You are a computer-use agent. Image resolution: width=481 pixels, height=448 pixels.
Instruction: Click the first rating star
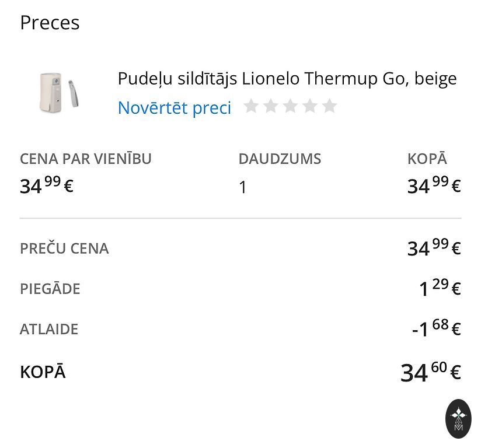point(251,106)
